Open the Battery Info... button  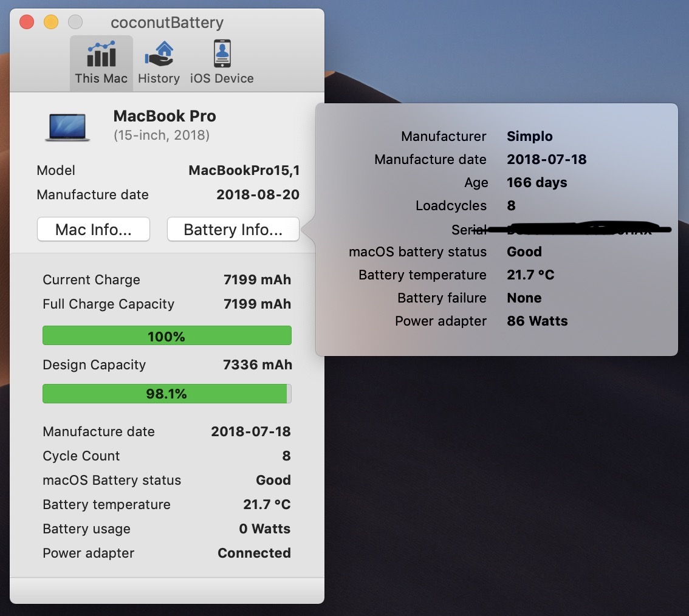pos(233,230)
